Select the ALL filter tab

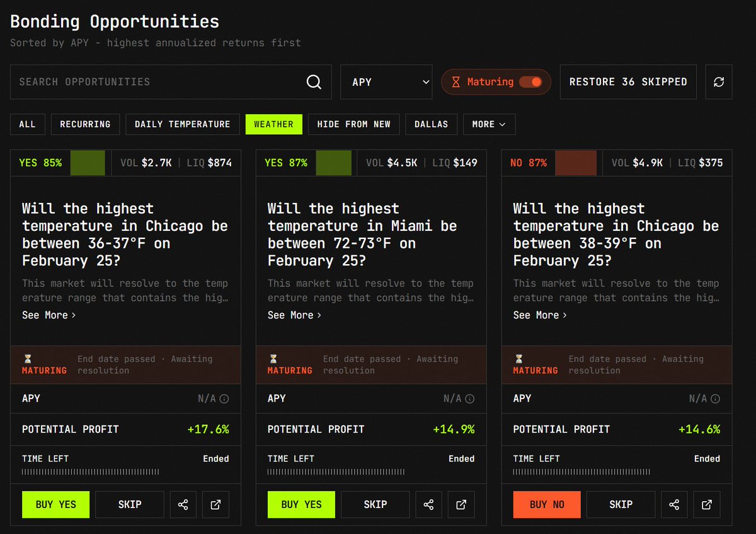pyautogui.click(x=27, y=124)
